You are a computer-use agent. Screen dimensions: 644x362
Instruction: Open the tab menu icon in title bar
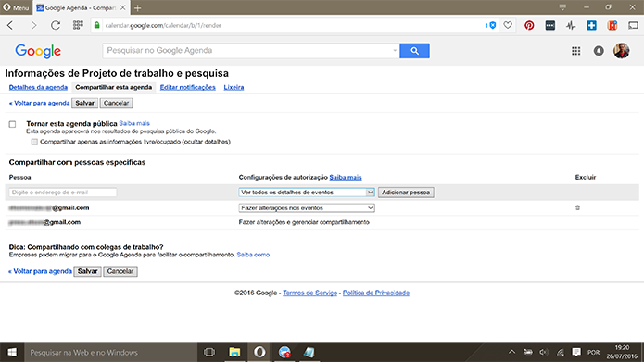[562, 7]
